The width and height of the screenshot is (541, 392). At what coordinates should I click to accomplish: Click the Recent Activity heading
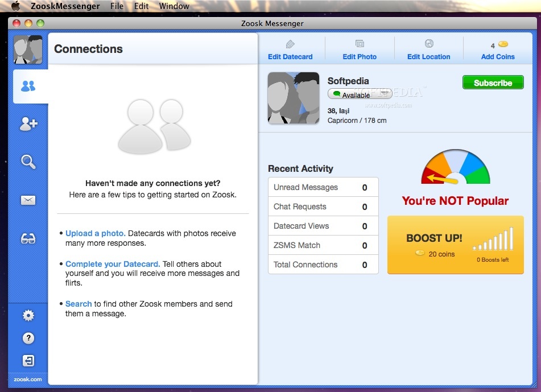(300, 168)
